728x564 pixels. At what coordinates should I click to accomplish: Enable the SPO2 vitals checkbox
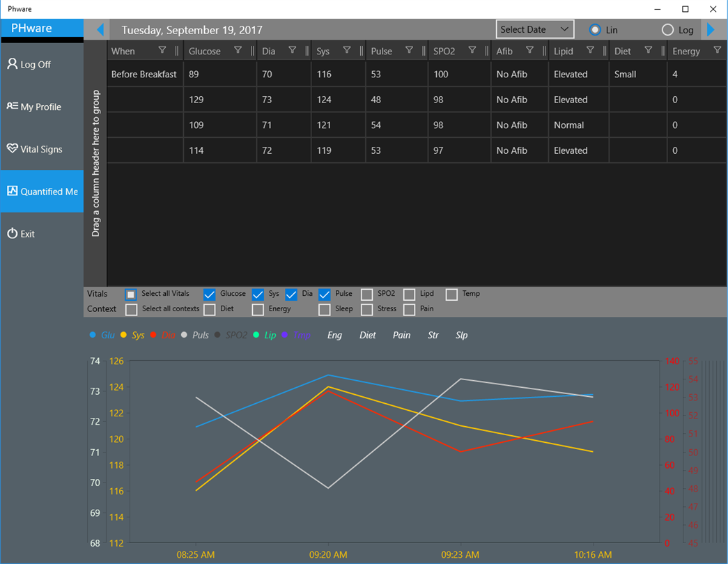coord(366,295)
